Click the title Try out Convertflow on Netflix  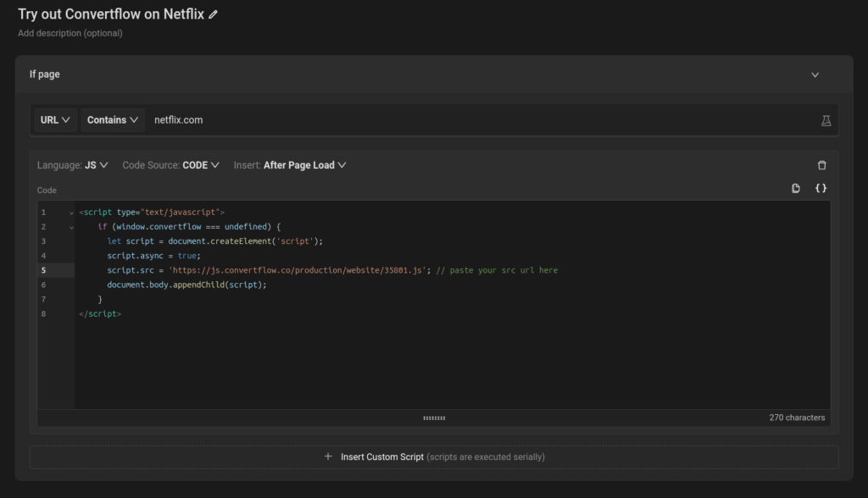click(x=111, y=14)
